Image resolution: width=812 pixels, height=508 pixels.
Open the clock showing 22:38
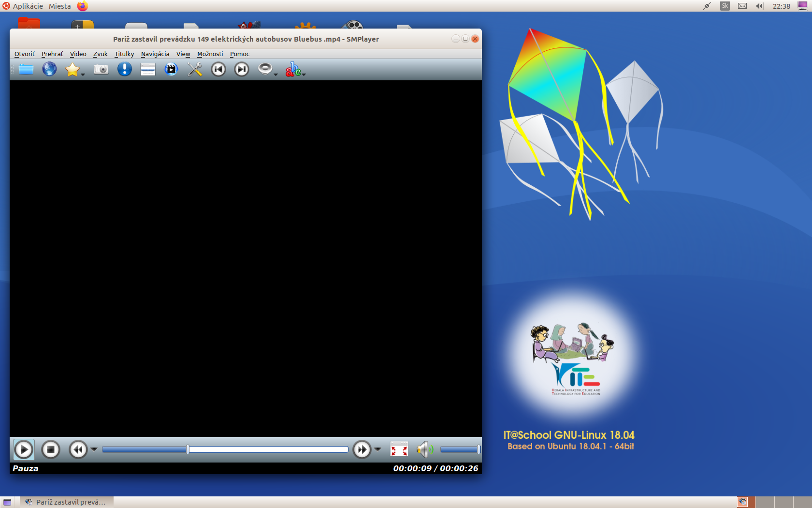coord(782,6)
